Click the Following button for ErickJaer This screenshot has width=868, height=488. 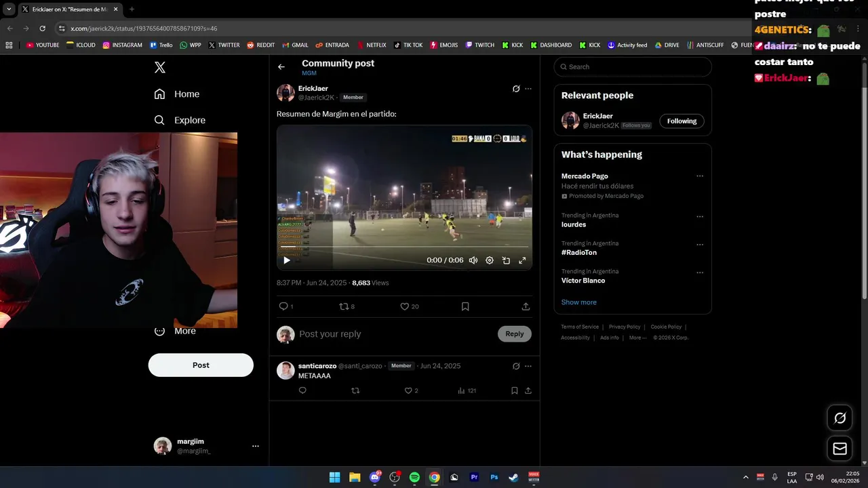coord(682,121)
